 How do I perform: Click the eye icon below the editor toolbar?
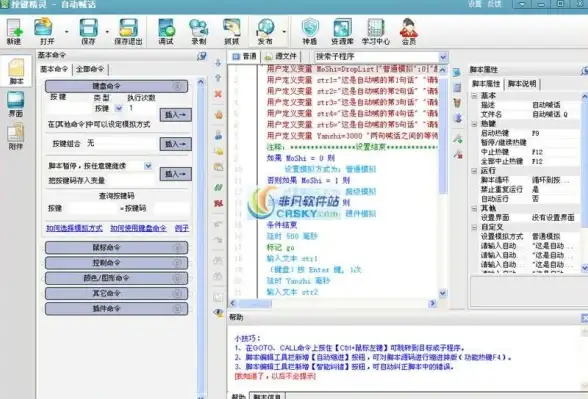pyautogui.click(x=218, y=312)
